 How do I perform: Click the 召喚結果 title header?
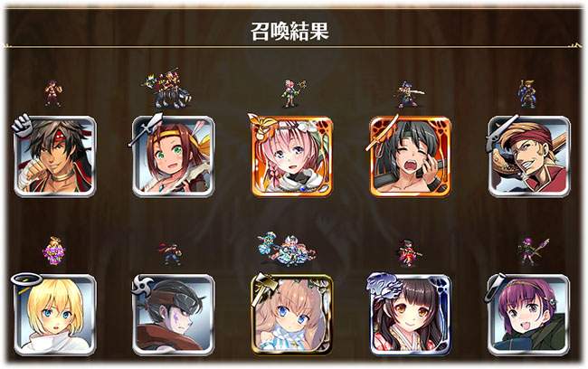[289, 31]
